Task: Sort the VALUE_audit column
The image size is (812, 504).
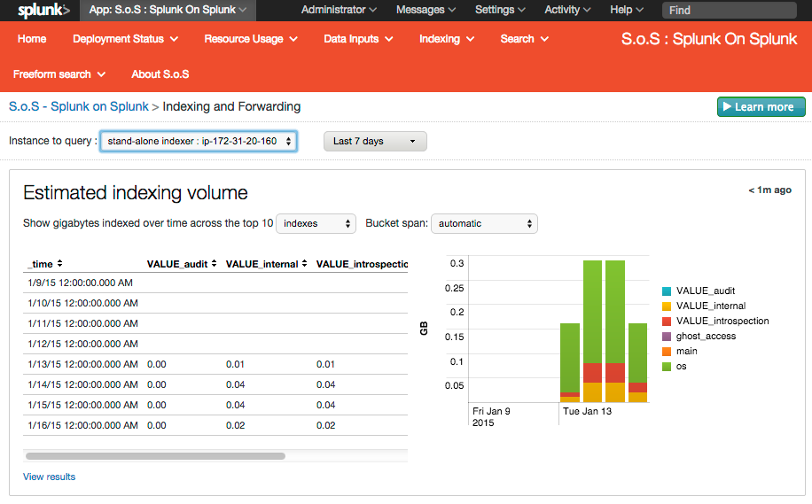Action: 182,264
